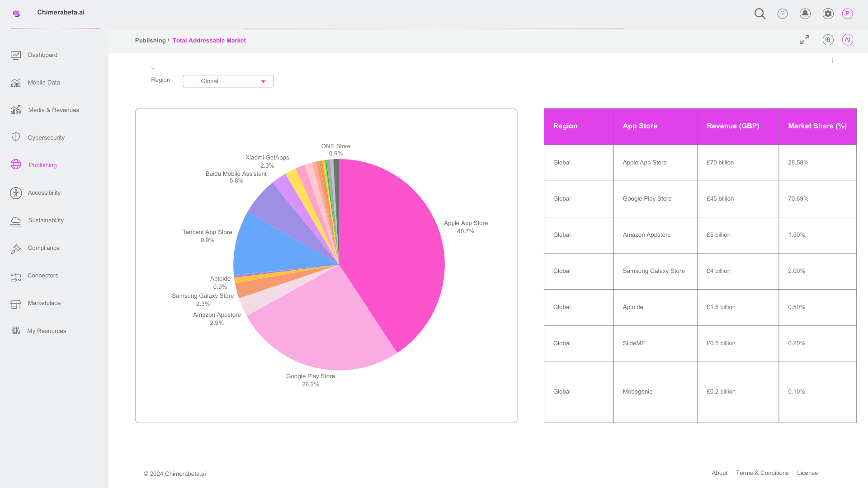Open the help question mark icon

click(x=783, y=14)
